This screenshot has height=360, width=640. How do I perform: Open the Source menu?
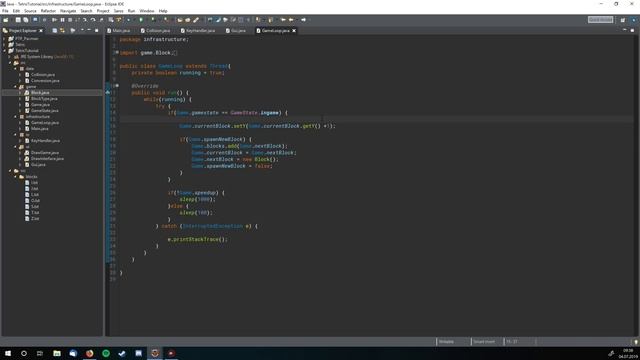pos(30,11)
